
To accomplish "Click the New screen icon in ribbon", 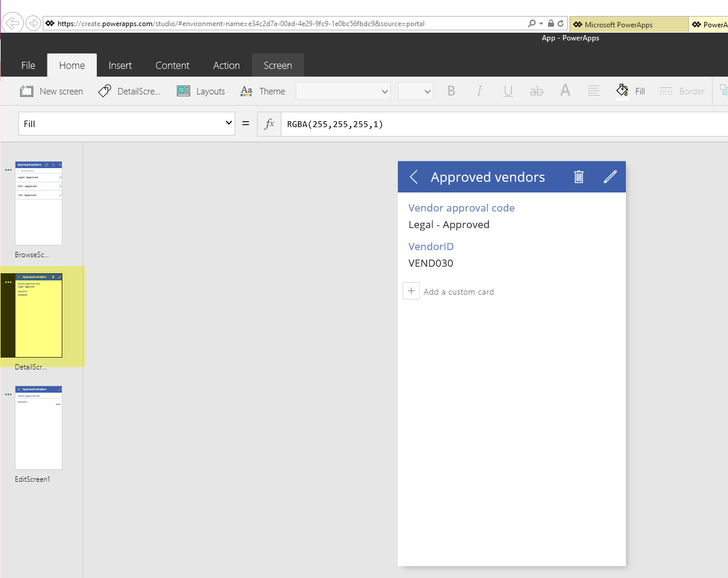I will [27, 91].
